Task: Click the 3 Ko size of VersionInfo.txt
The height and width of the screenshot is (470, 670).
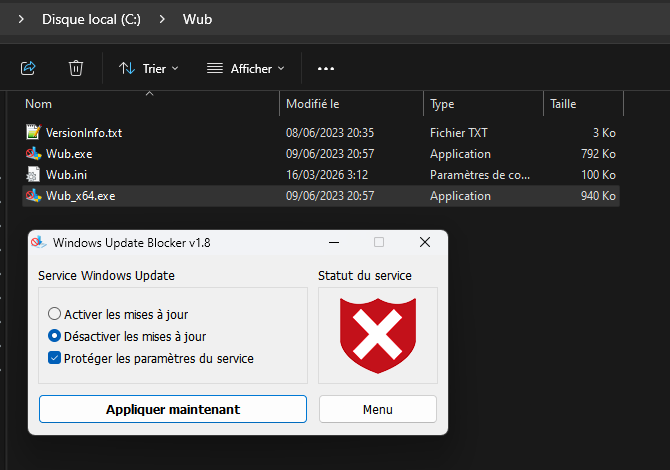Action: pyautogui.click(x=604, y=133)
